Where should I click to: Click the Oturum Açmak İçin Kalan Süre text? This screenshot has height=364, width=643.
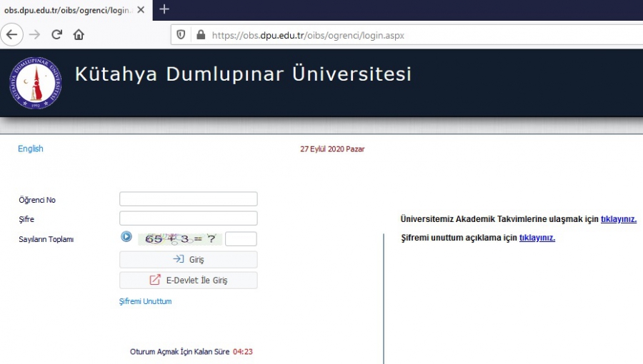179,352
